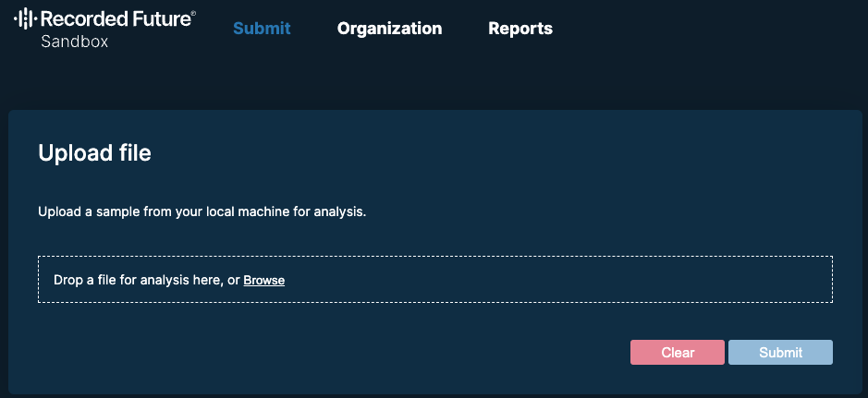
Task: Open the Submit navigation tab
Action: click(262, 29)
